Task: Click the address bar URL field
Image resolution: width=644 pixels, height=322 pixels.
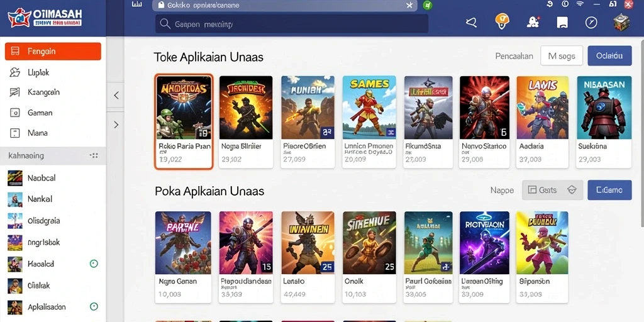Action: click(x=285, y=5)
